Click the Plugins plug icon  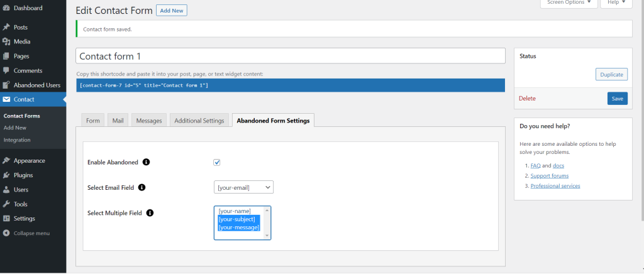click(6, 175)
